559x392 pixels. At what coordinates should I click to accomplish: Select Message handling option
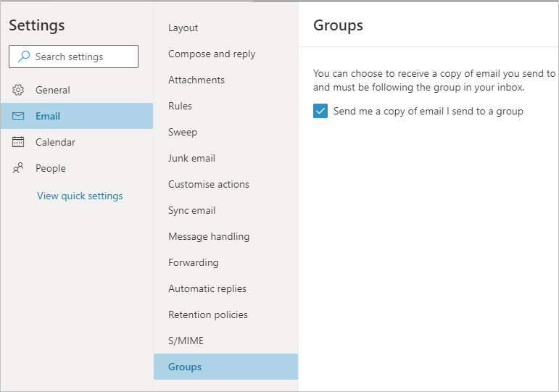coord(209,236)
